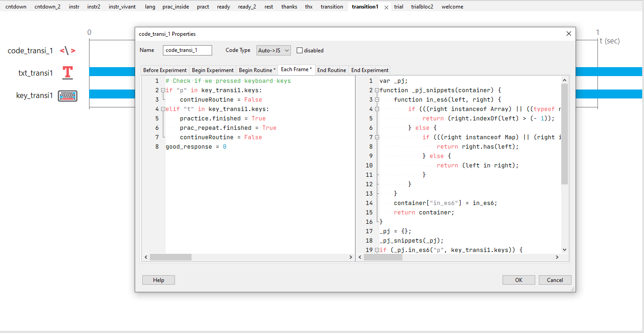Image resolution: width=644 pixels, height=333 pixels.
Task: Click Python line 'practice.finished = True'
Action: pyautogui.click(x=223, y=119)
